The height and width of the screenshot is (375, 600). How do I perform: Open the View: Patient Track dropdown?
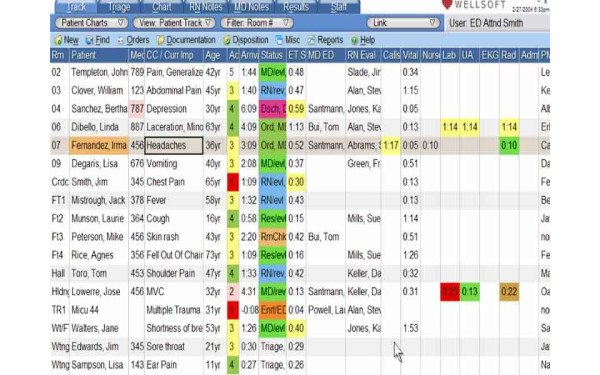pos(174,23)
